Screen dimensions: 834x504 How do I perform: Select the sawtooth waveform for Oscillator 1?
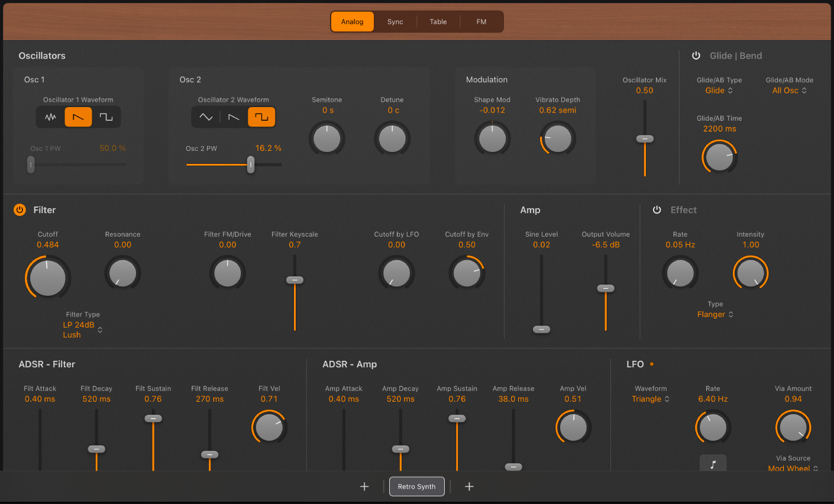(x=78, y=117)
